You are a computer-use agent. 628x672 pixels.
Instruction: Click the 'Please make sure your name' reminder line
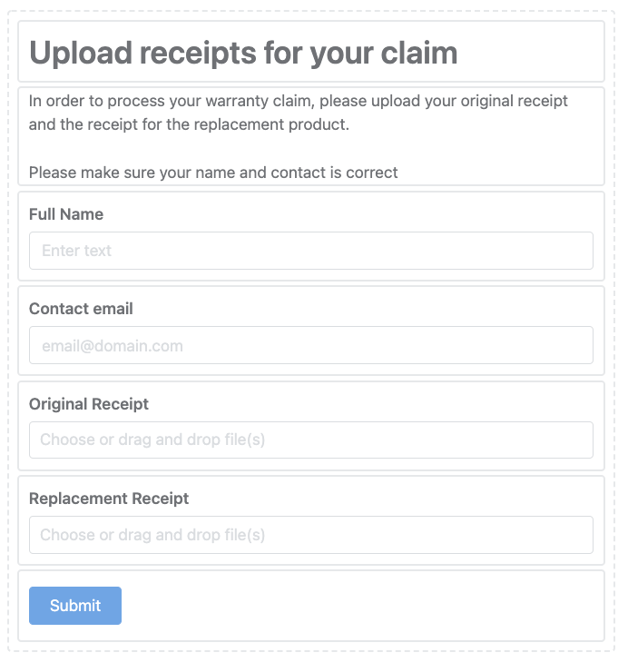213,173
